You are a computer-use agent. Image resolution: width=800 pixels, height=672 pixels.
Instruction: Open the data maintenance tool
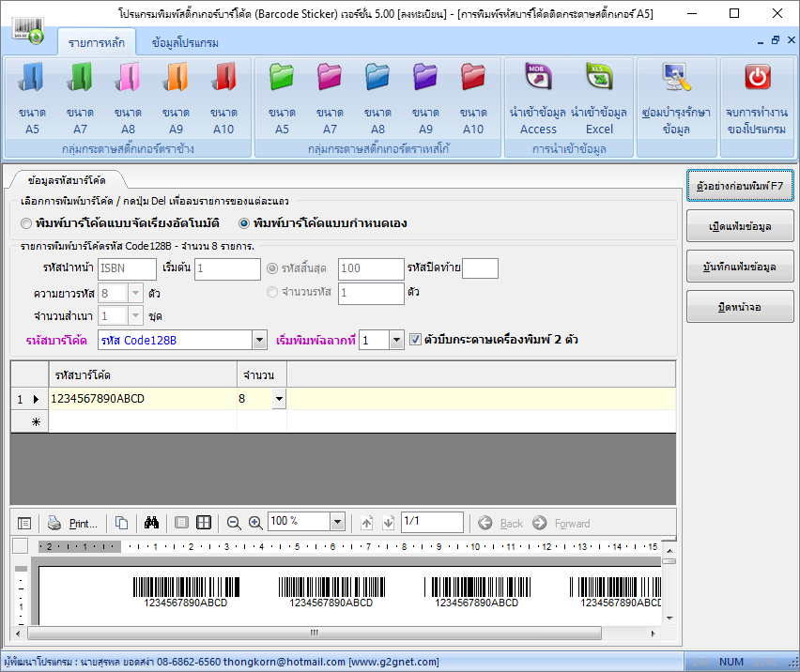[x=677, y=98]
